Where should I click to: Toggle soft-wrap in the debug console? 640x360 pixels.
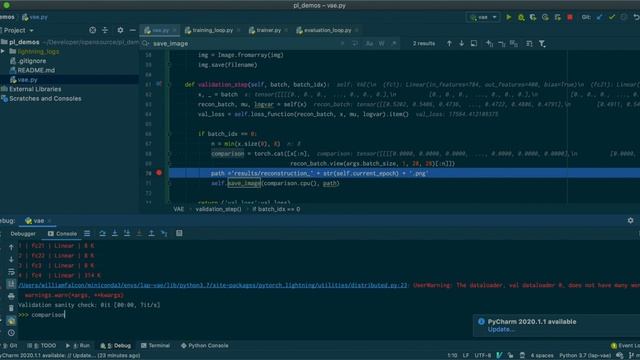[11, 272]
